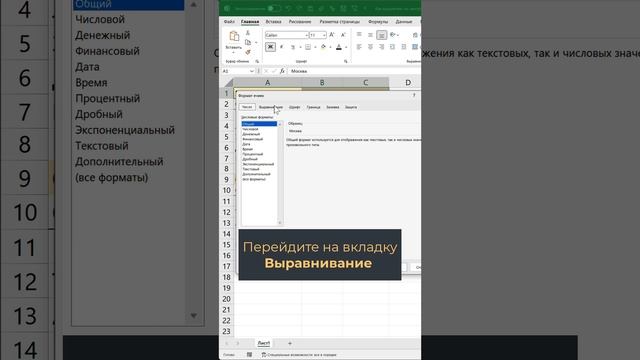The image size is (640, 360).
Task: Click the Paste (Вставить) clipboard icon
Action: point(234,36)
